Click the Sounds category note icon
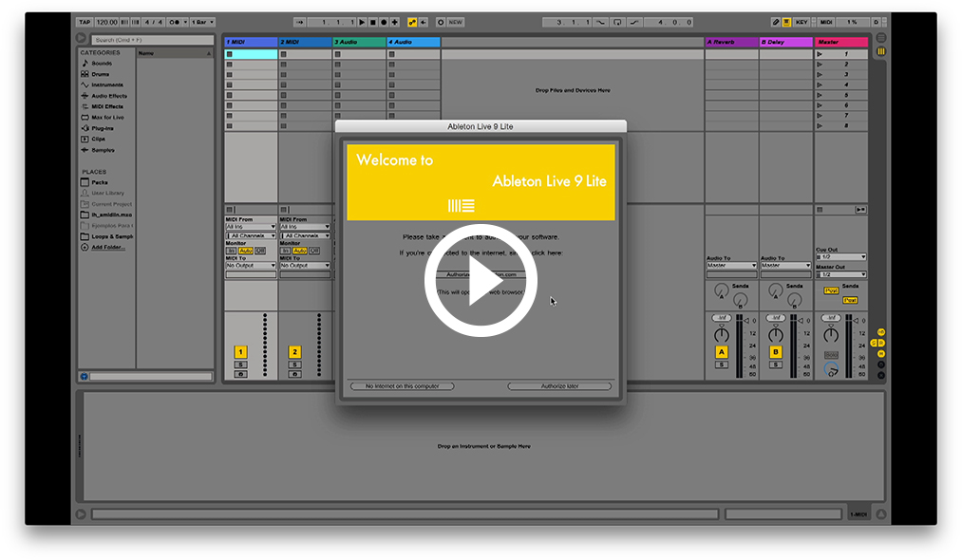The width and height of the screenshot is (962, 560). pyautogui.click(x=85, y=64)
